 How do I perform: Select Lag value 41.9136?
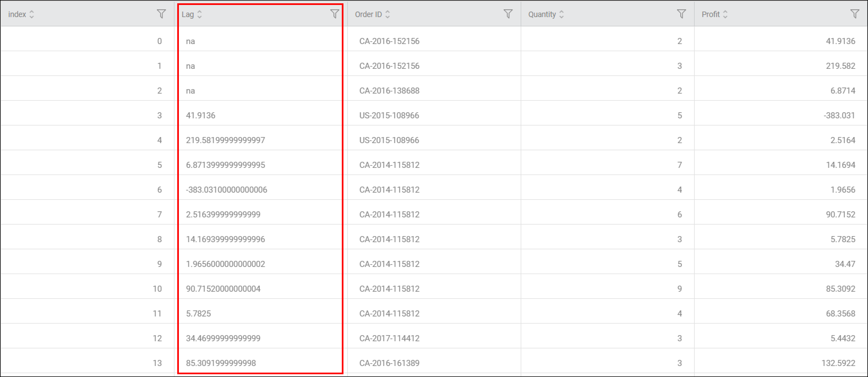tap(201, 115)
